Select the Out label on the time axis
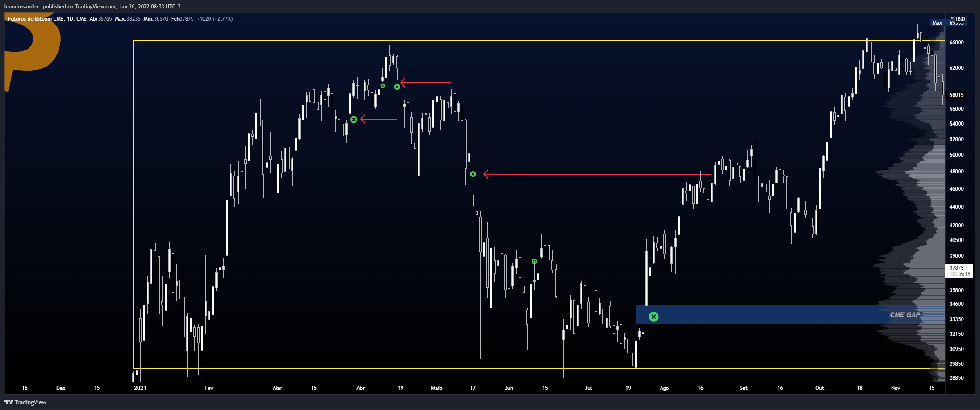Screen dimensions: 980x410 (x=820, y=388)
